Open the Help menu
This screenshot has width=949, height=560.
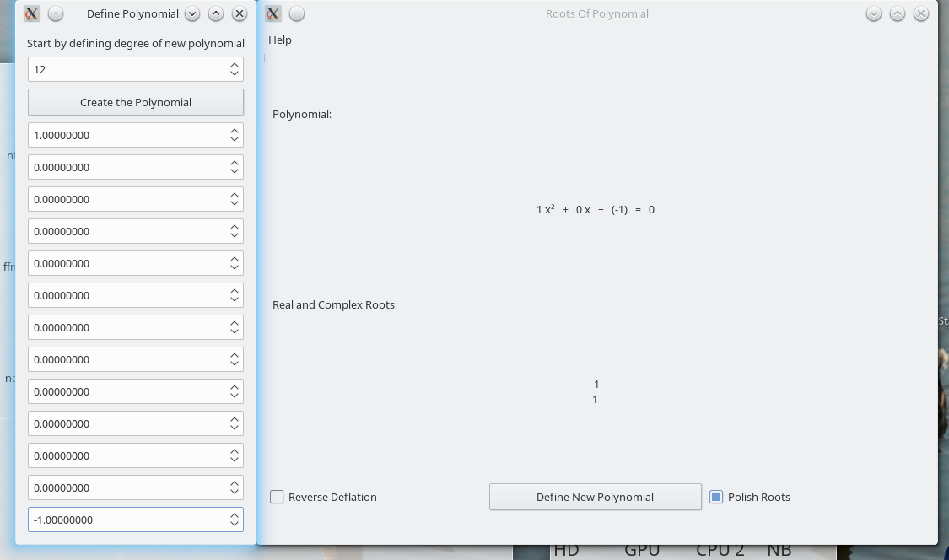(x=280, y=40)
